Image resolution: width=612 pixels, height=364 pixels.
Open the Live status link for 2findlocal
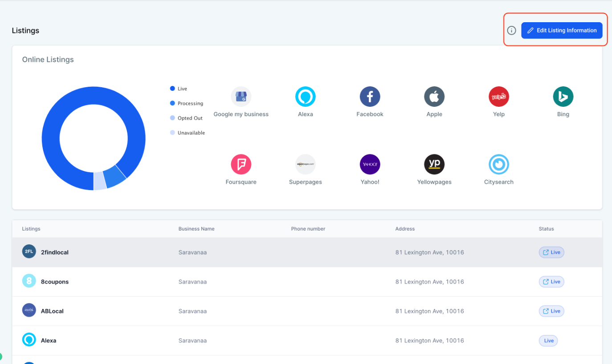click(x=551, y=252)
